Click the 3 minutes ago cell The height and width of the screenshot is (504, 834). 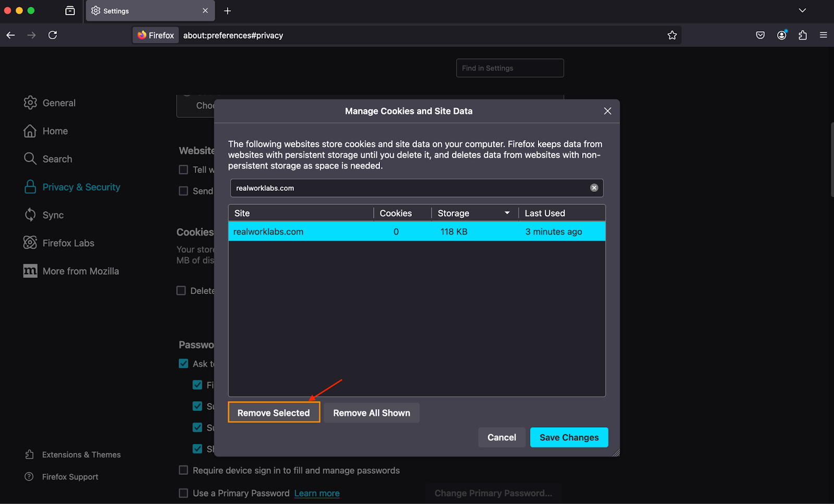pos(554,231)
